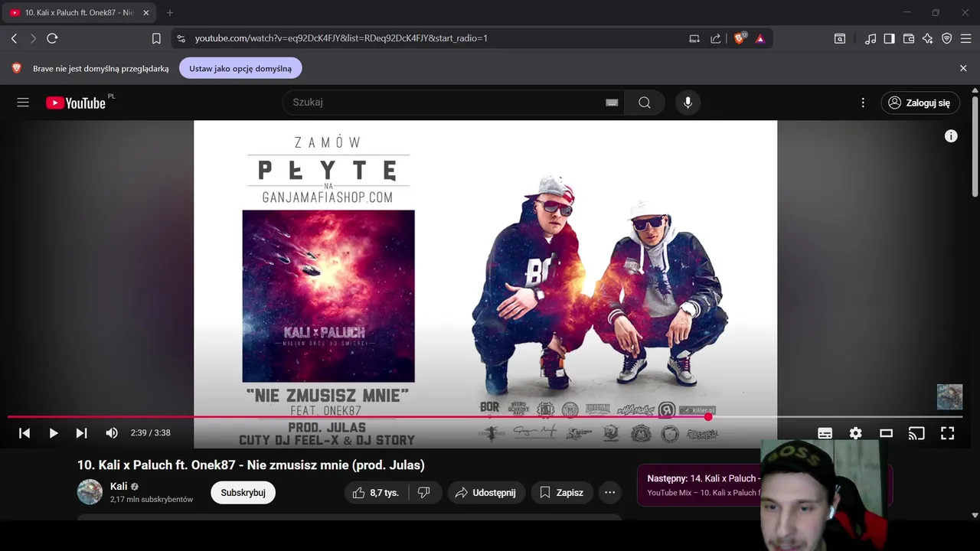This screenshot has height=551, width=980.
Task: View site settings icon in address bar
Action: point(180,38)
